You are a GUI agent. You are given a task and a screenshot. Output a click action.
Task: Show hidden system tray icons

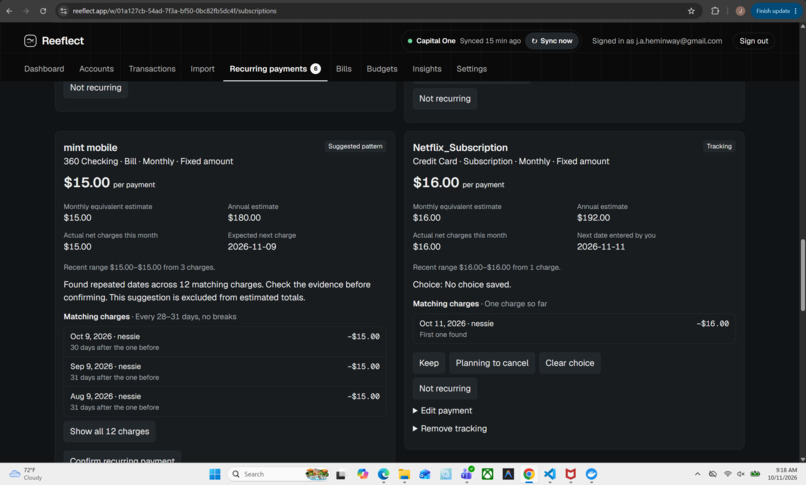tap(698, 474)
